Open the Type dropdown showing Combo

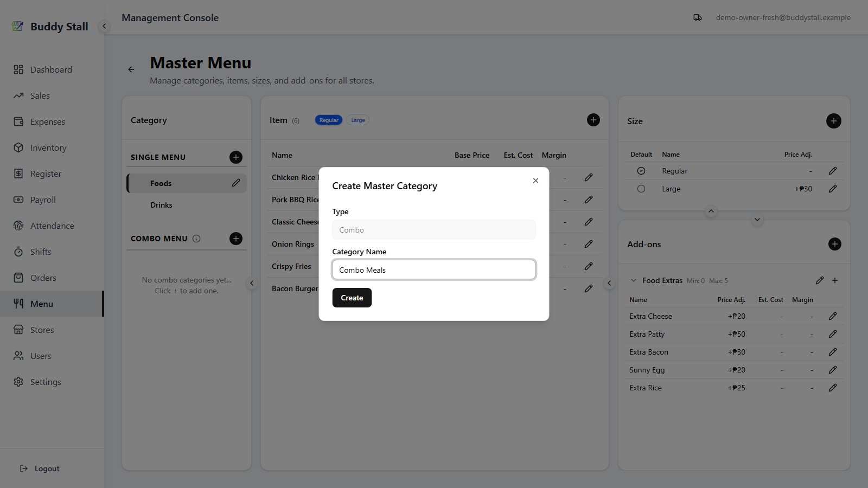pyautogui.click(x=434, y=230)
